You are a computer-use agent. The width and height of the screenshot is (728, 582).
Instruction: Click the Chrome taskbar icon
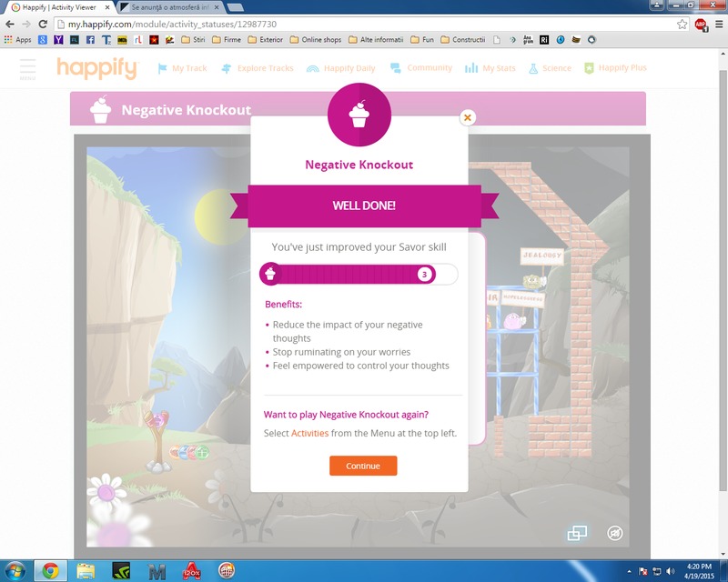tap(51, 571)
